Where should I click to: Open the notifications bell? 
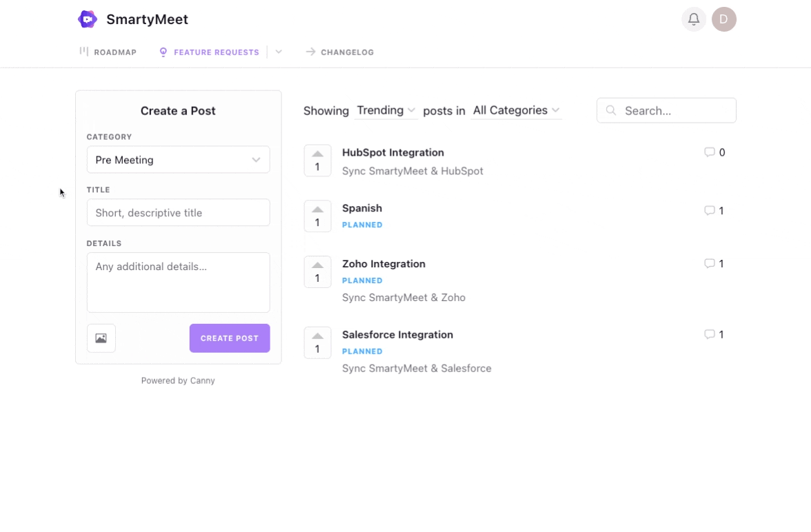tap(694, 19)
